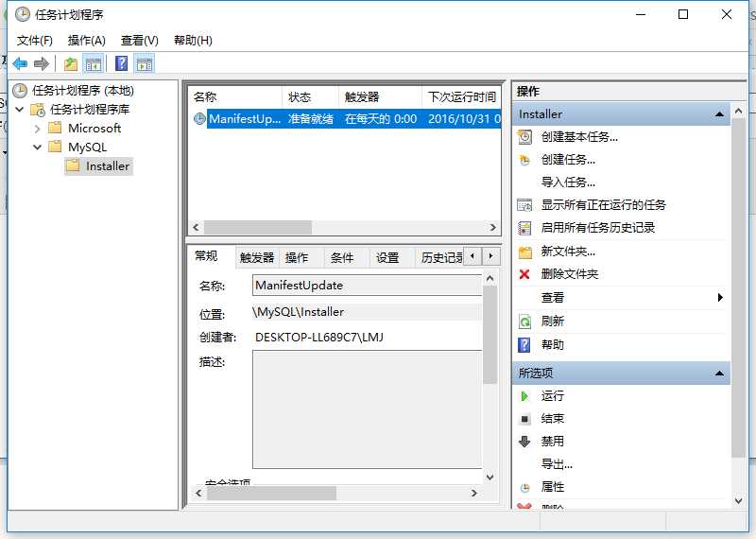Click 删除文件夹 action text
Viewport: 756px width, 539px height.
point(570,274)
